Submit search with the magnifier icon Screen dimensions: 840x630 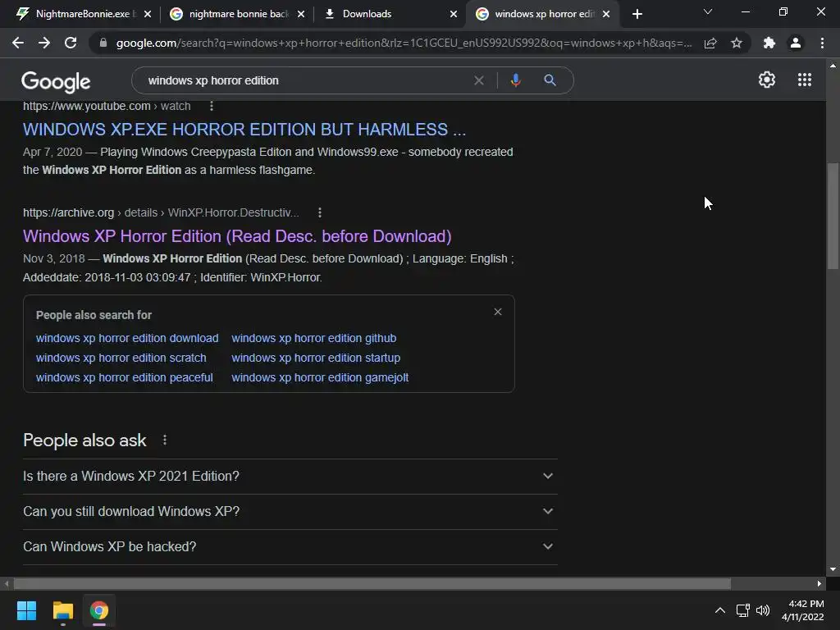coord(550,80)
